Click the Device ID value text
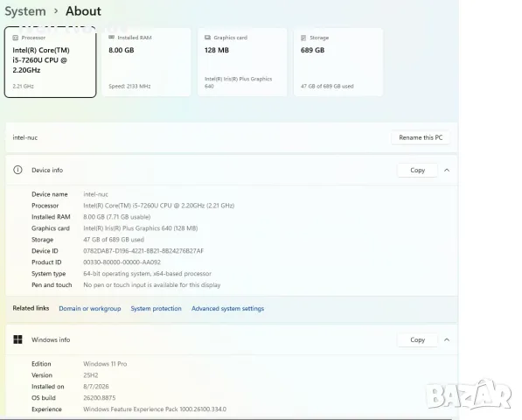This screenshot has width=522, height=420. [x=143, y=251]
